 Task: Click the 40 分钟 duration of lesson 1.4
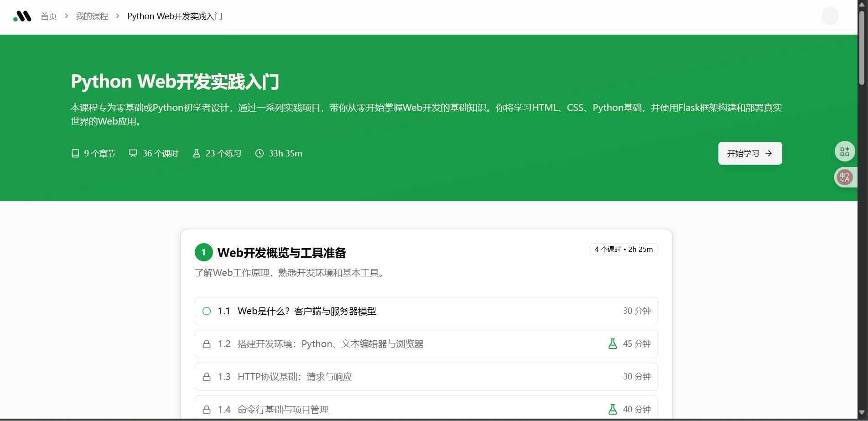pos(637,410)
